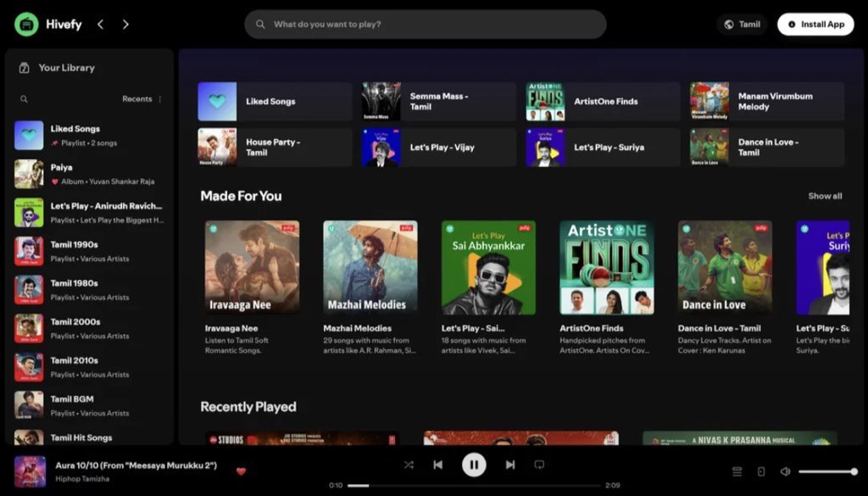Open the Recents sort options

(142, 99)
